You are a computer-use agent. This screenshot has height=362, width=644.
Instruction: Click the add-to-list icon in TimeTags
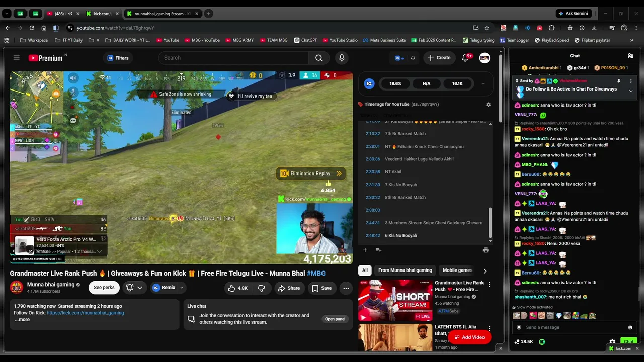378,250
